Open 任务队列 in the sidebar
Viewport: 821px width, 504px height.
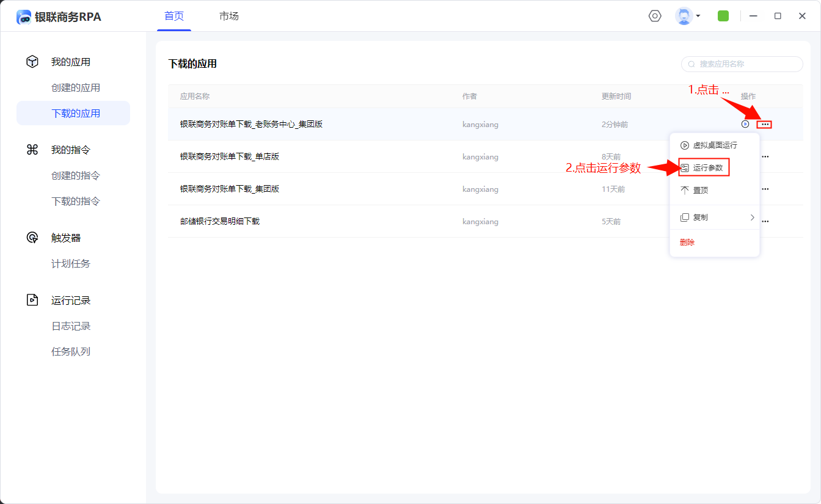(x=71, y=351)
